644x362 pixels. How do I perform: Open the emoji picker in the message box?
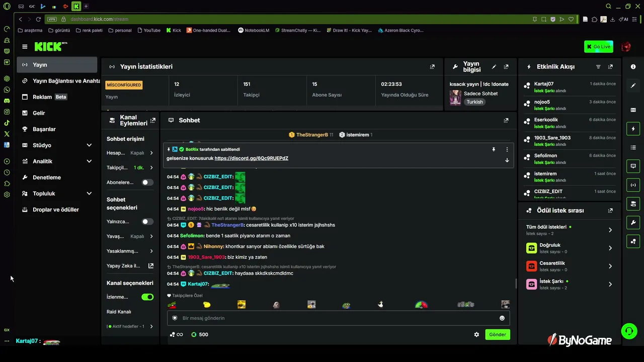(x=502, y=318)
